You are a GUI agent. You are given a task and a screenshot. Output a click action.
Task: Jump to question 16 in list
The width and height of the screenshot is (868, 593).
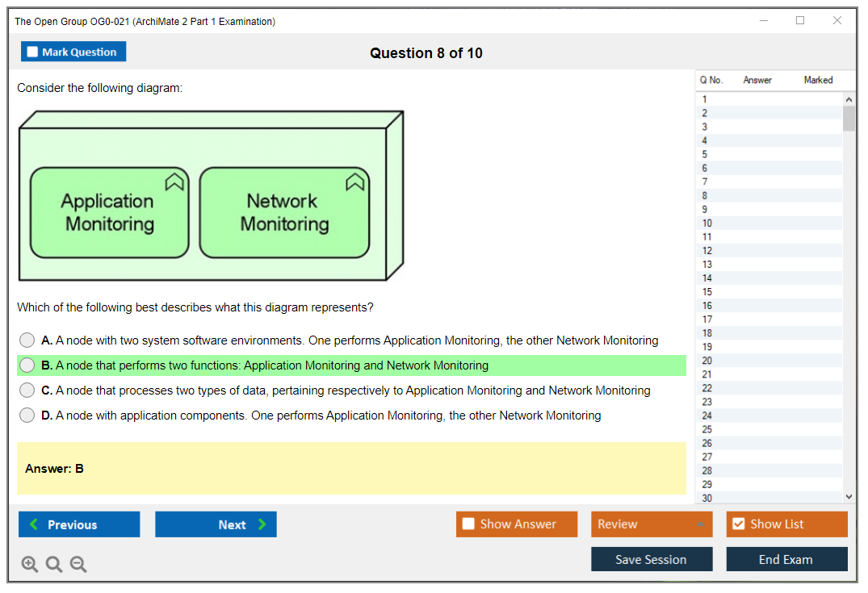[x=707, y=306]
